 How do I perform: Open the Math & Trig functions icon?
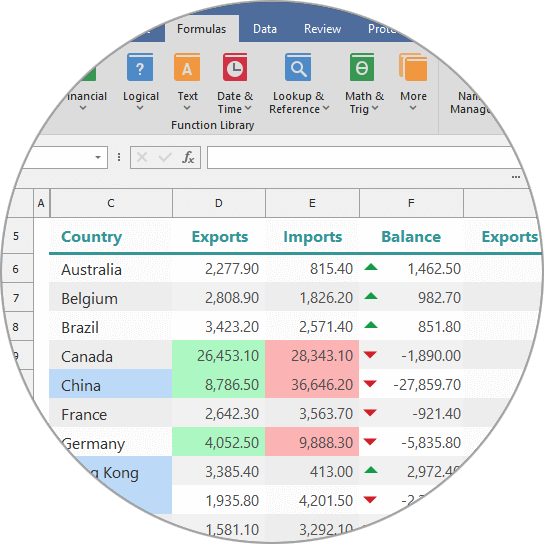[362, 67]
